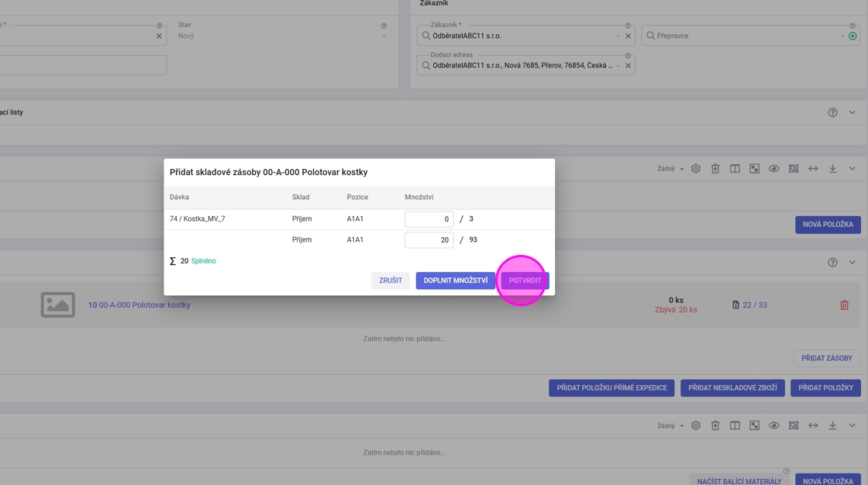
Task: Click the document icon beside 22 / 33
Action: click(735, 305)
